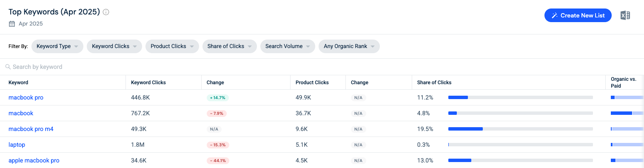Select the laptop keyword link

tap(17, 145)
